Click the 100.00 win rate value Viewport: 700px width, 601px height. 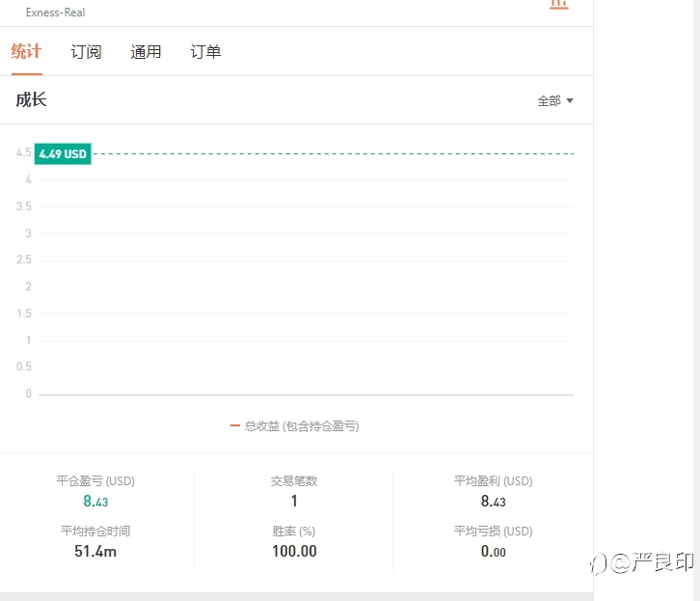click(x=295, y=552)
